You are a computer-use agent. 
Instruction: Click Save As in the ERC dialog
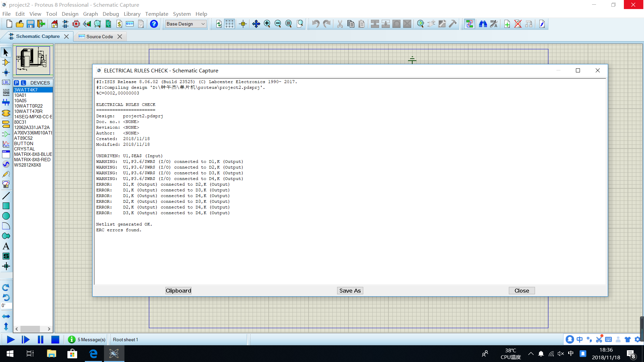pos(350,291)
